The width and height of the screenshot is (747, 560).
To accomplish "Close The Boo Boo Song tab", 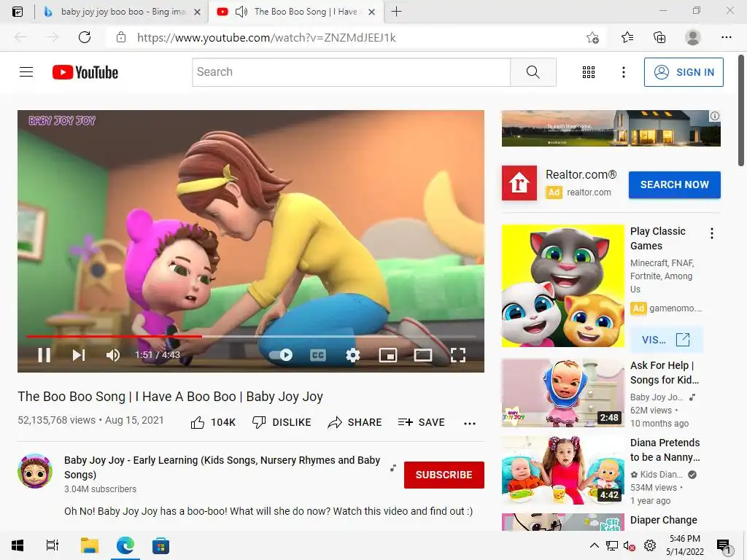I will click(371, 12).
